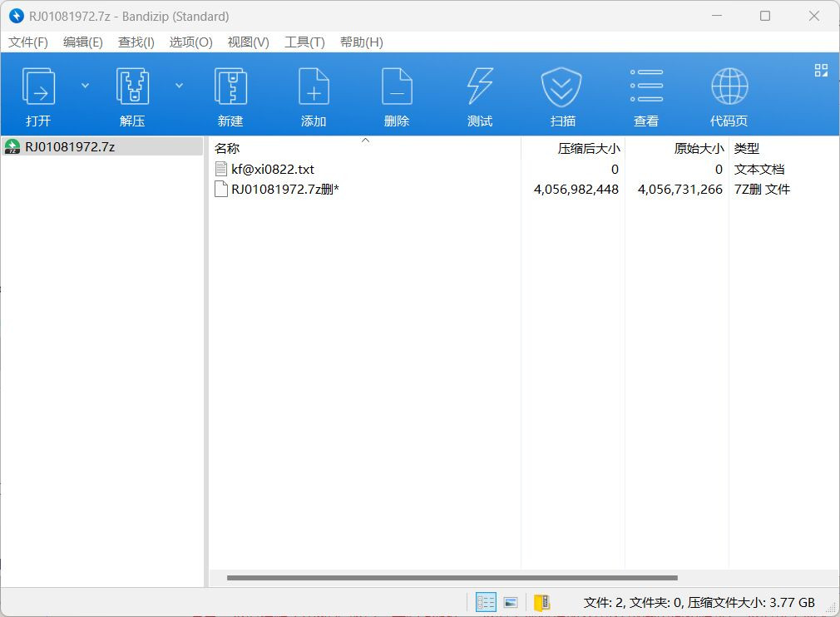
Task: Open the 选项(O) menu
Action: pos(190,42)
